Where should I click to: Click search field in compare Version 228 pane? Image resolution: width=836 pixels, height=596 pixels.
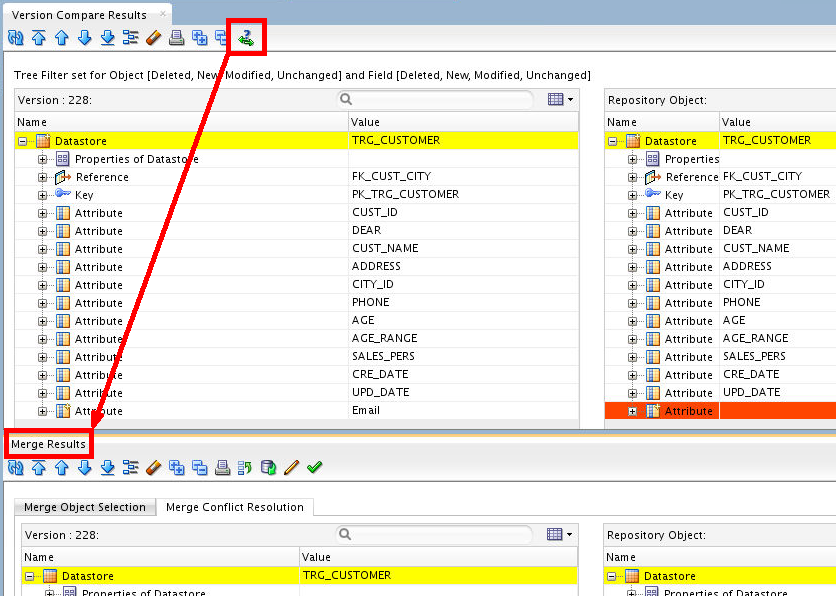437,99
